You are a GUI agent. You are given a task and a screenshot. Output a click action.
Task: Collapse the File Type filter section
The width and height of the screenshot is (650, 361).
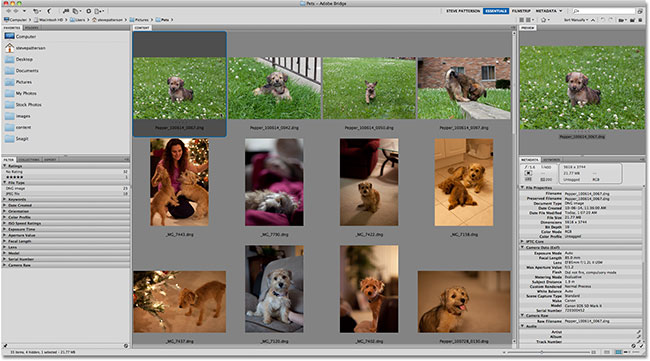(x=5, y=182)
